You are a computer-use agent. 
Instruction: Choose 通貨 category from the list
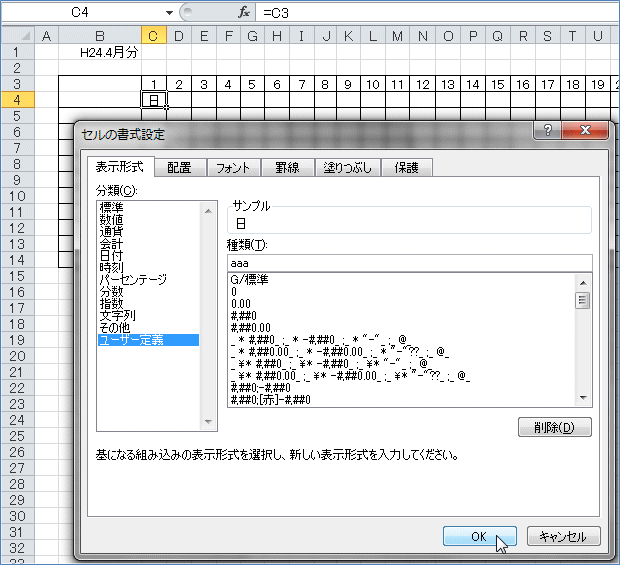click(x=110, y=231)
